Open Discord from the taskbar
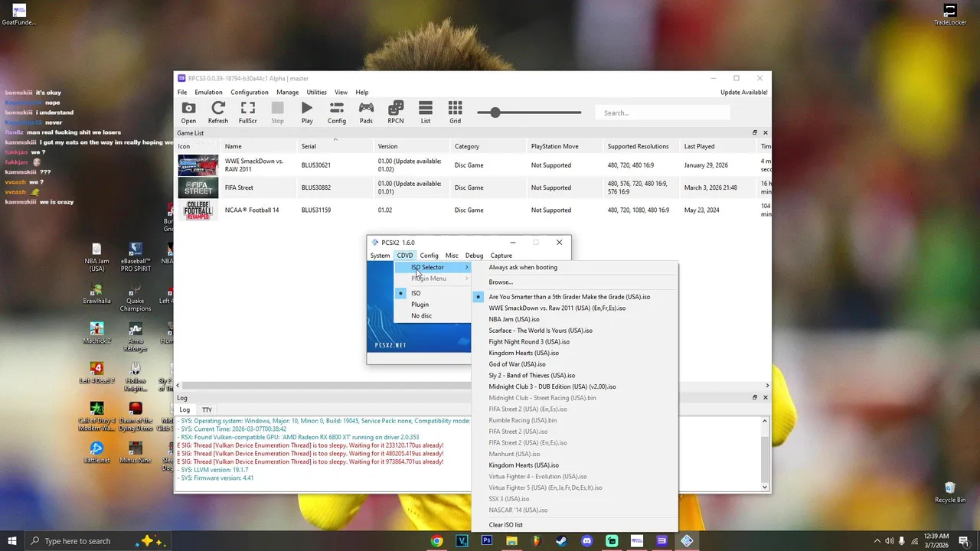 [x=586, y=541]
